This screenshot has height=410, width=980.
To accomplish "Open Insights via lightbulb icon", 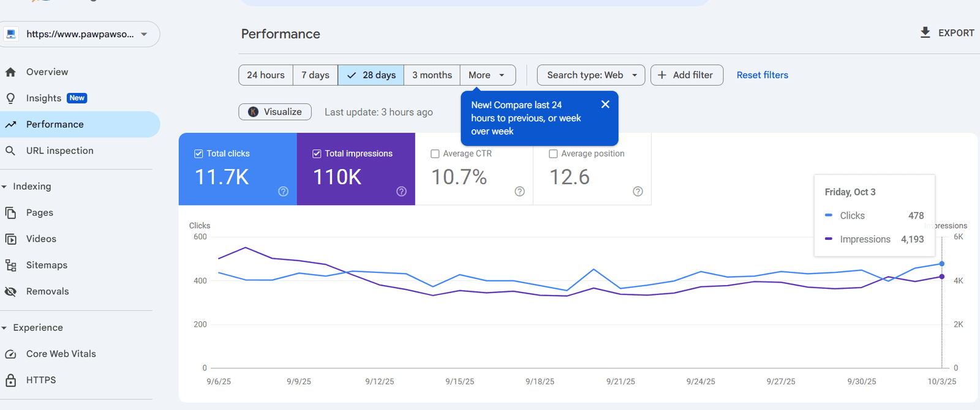I will [x=10, y=99].
